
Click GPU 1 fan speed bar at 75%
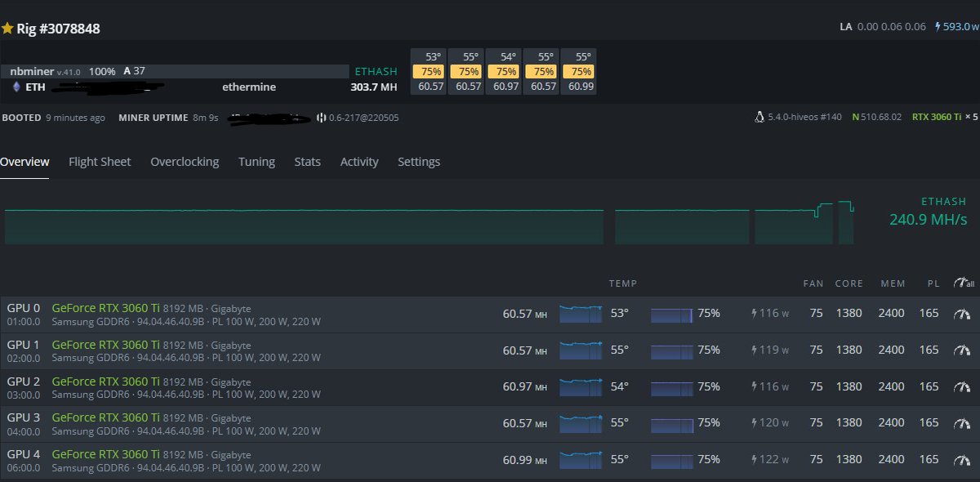point(672,352)
